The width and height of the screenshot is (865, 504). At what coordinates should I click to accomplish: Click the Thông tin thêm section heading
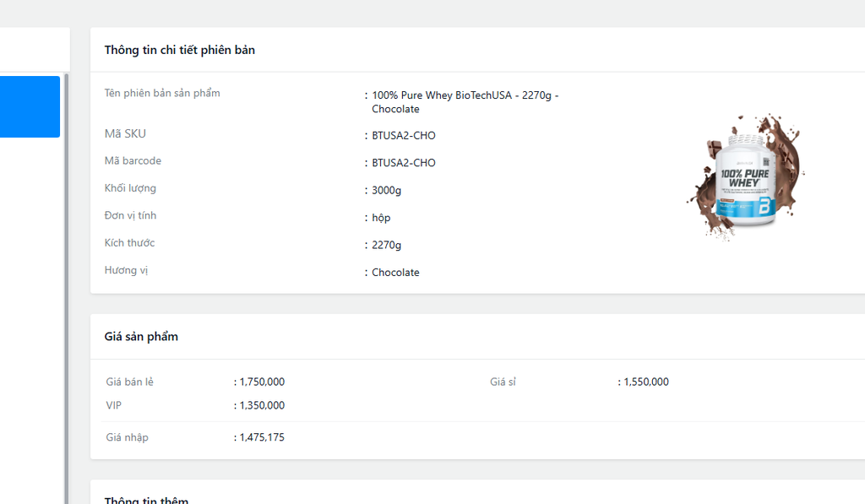pyautogui.click(x=146, y=500)
